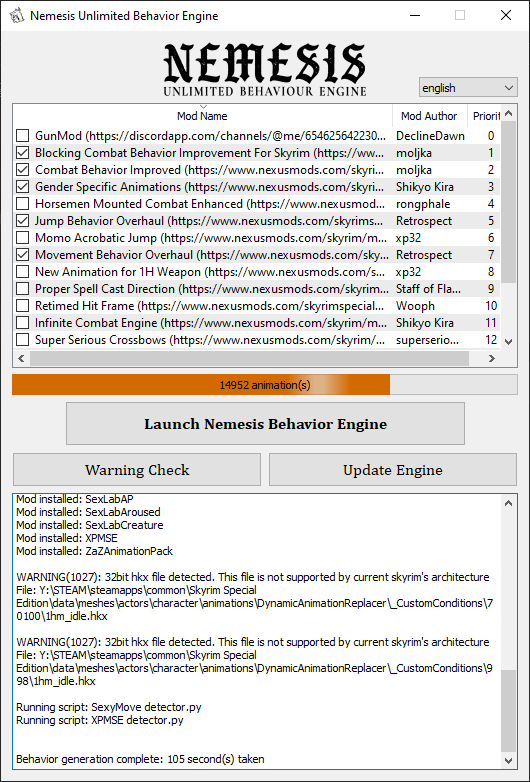530x782 pixels.
Task: Click 'Mod installed: XPMSE' log line
Action: point(67,538)
